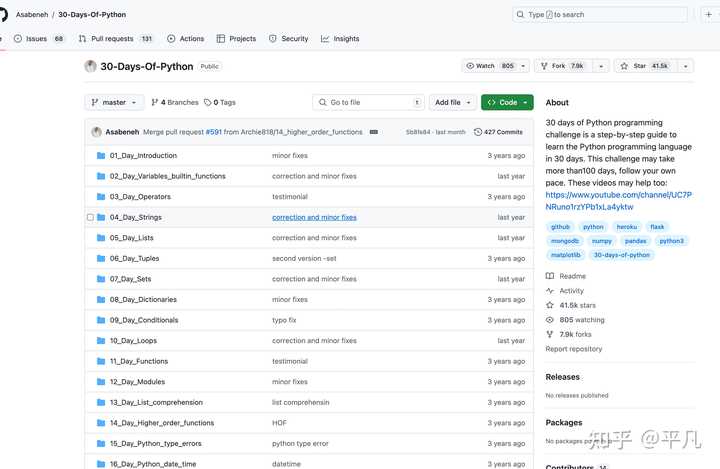Expand the Watch dropdown arrow

523,66
